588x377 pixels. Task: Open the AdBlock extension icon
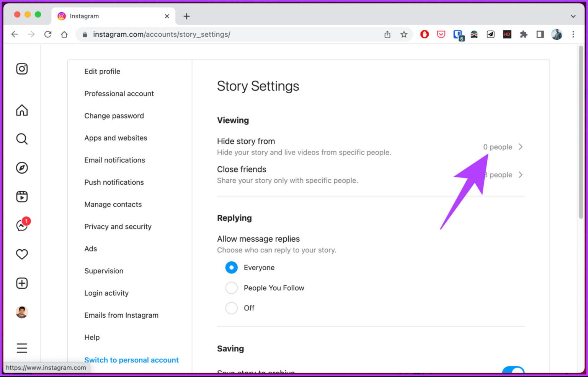[x=424, y=34]
